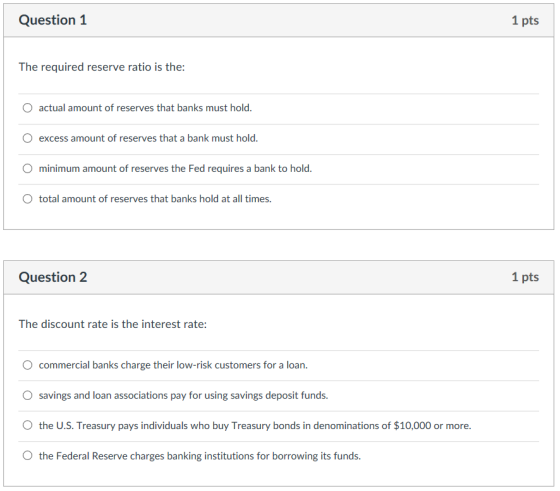The height and width of the screenshot is (491, 560).
Task: Select 'Federal Reserve charges banking institutions' radio button
Action: click(28, 456)
